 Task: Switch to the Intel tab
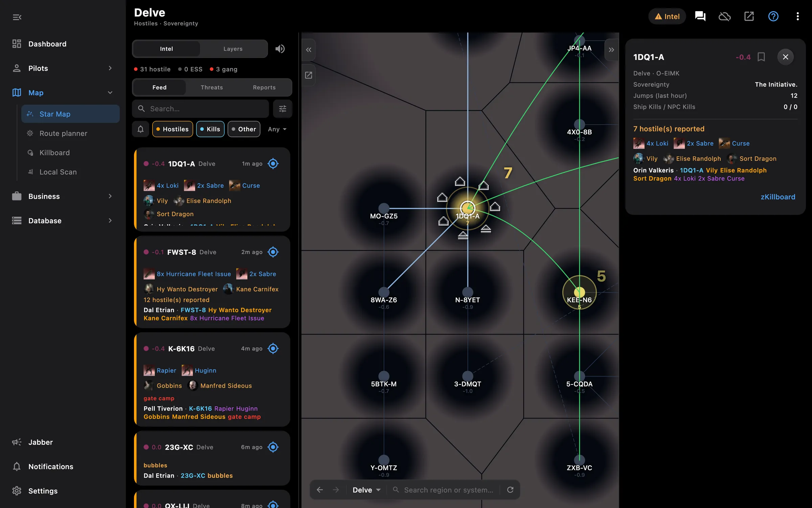tap(166, 49)
